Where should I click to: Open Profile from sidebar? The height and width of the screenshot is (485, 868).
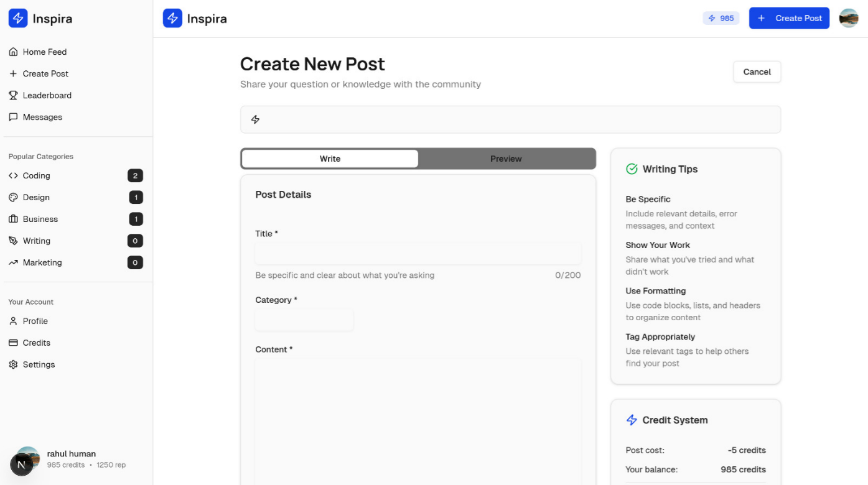click(x=35, y=321)
